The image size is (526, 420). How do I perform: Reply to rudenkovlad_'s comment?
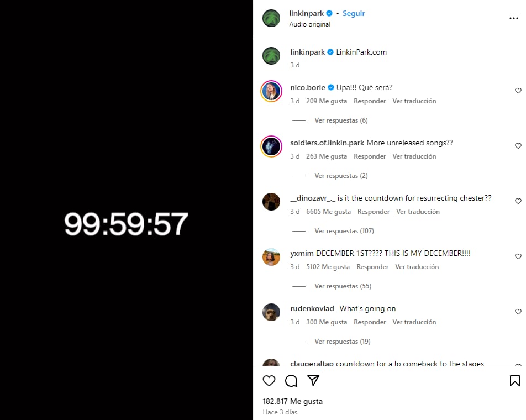coord(370,322)
